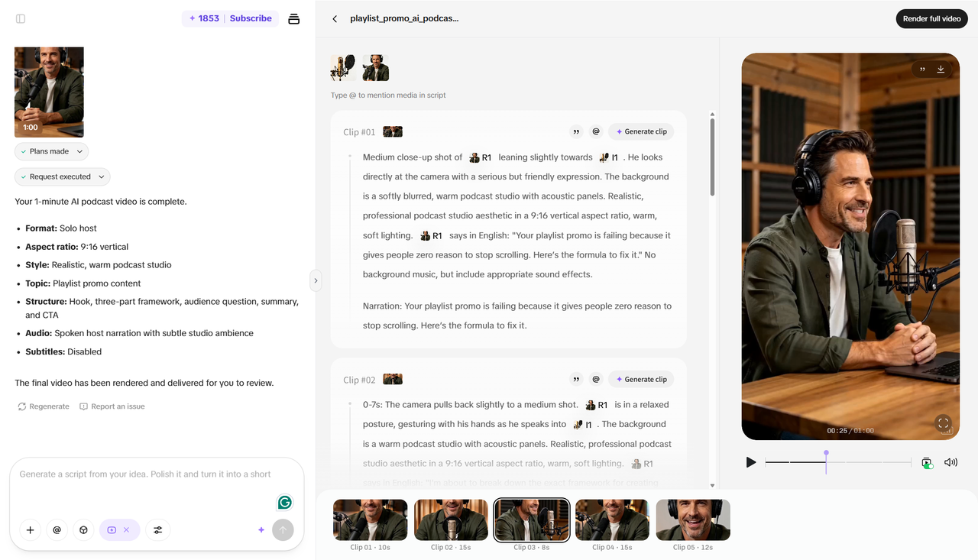Screen dimensions: 978x560
Task: Click the scroll-up arrow of script scrollbar
Action: [x=712, y=114]
